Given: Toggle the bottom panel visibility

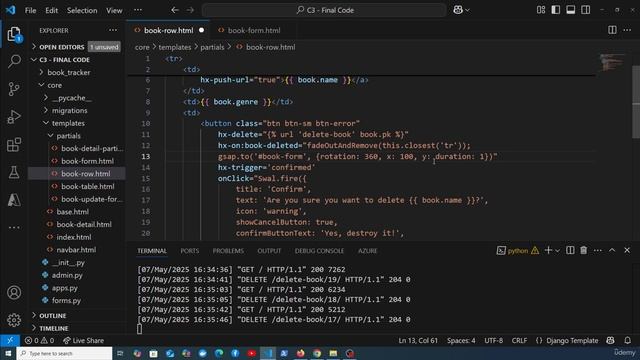Looking at the screenshot, I should [571, 10].
